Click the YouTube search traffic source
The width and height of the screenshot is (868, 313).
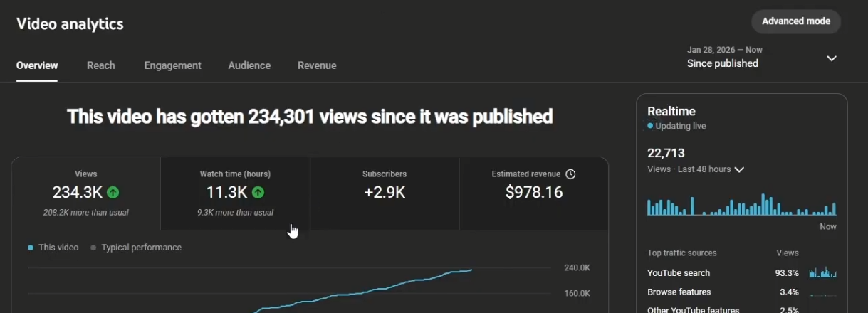point(679,273)
